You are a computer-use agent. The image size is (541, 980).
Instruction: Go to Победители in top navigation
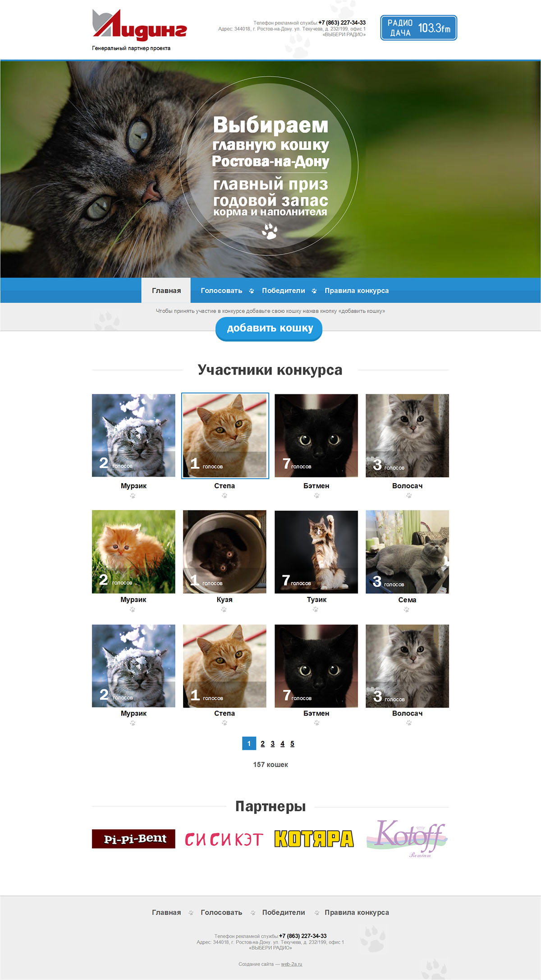point(284,291)
